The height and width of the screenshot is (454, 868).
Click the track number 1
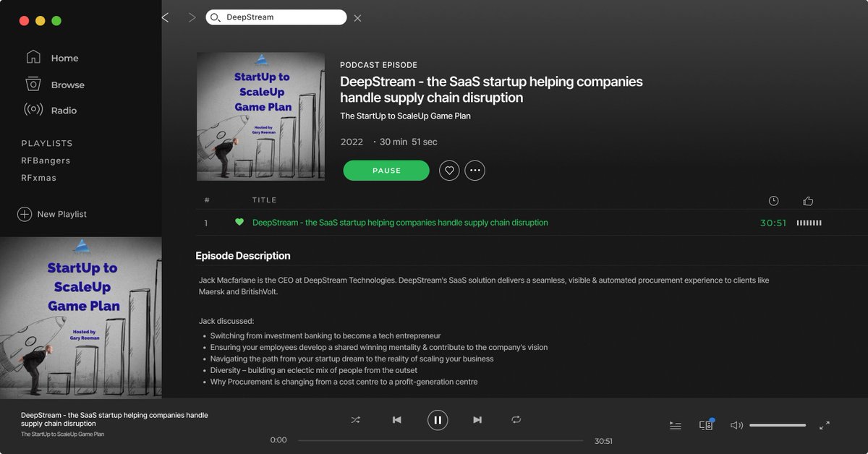(x=206, y=223)
